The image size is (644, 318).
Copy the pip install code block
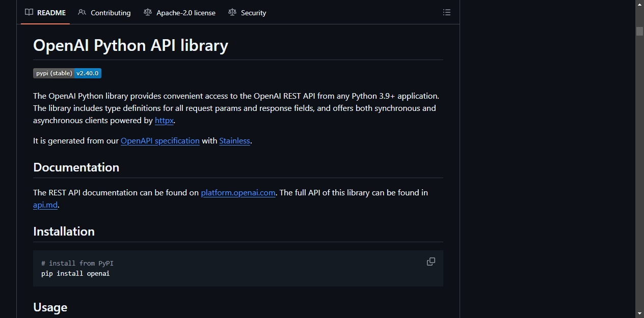coord(431,262)
